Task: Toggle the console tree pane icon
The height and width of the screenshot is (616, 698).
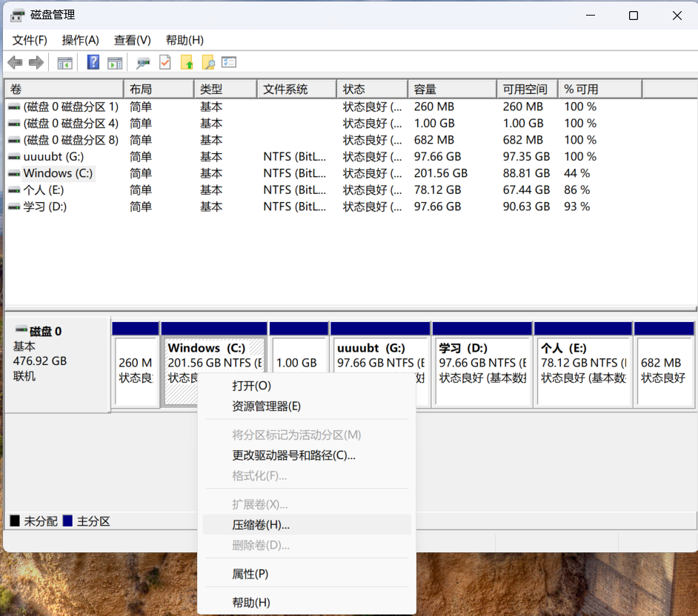Action: coord(65,63)
